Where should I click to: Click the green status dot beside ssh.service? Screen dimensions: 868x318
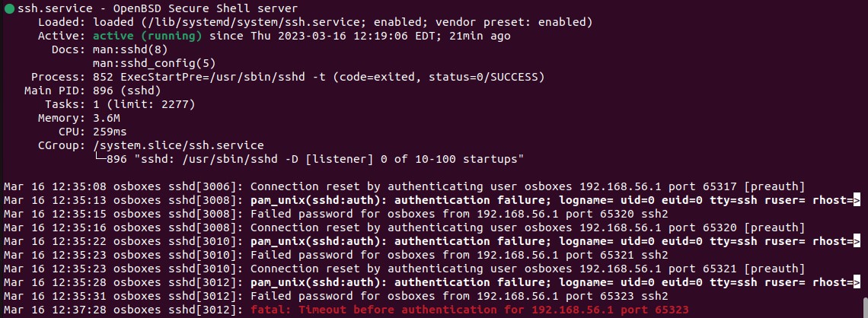tap(9, 9)
